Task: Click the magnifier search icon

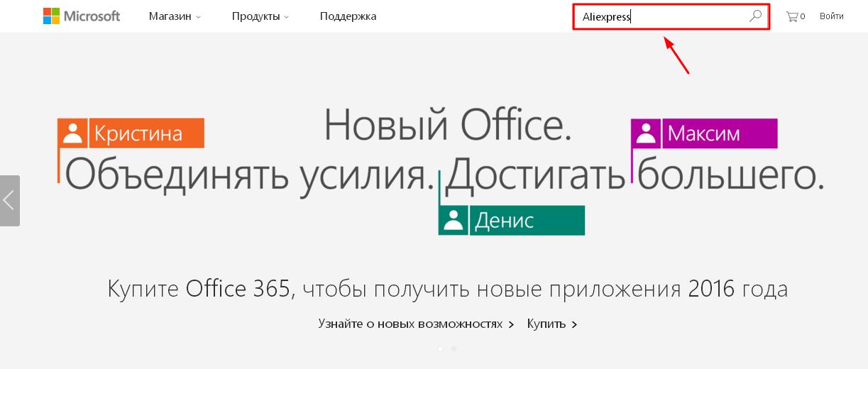Action: (x=755, y=16)
